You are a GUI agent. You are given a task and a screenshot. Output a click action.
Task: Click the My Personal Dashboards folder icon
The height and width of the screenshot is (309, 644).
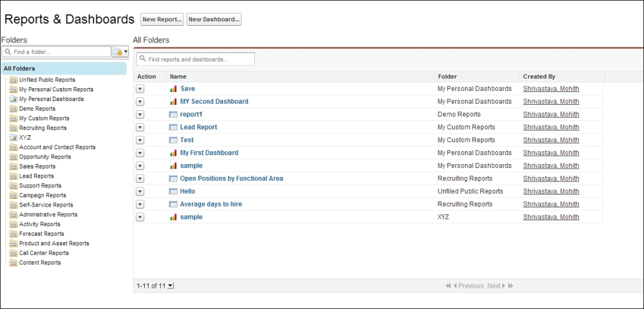14,99
